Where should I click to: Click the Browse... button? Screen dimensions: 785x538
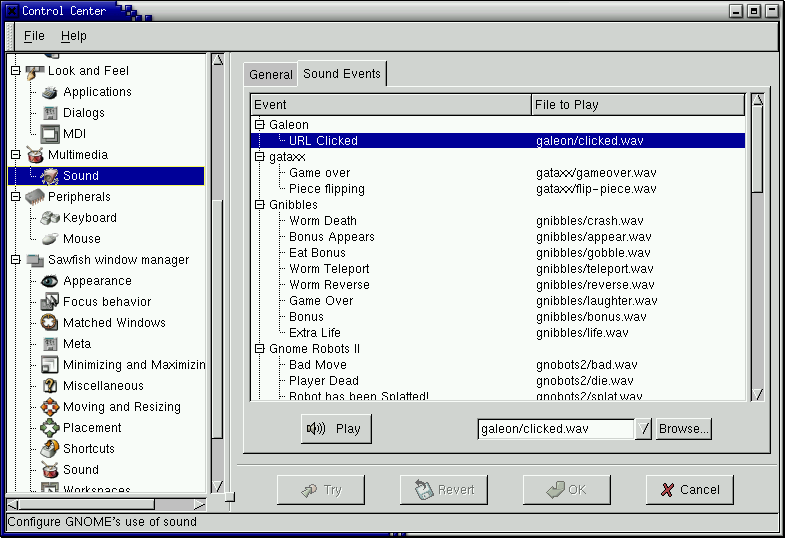(684, 429)
